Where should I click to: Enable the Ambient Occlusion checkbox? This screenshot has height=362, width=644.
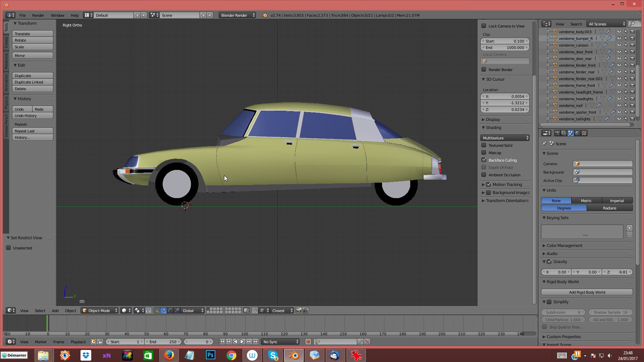coord(484,175)
